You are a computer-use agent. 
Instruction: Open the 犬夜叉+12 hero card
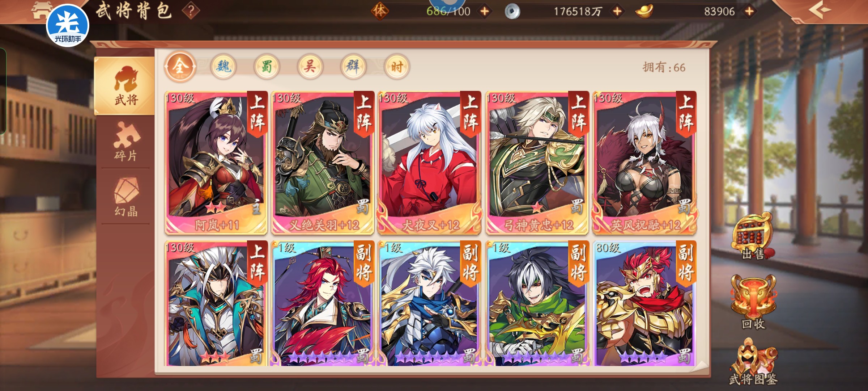click(430, 163)
